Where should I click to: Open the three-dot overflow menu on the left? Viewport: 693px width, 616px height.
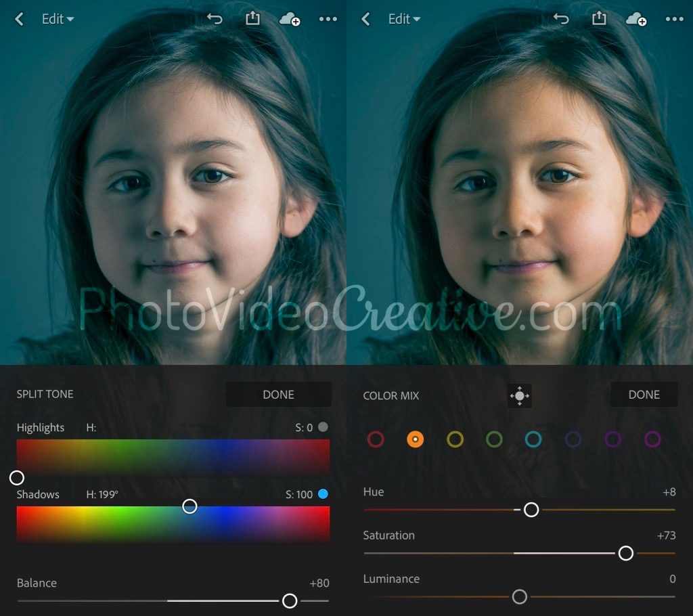pyautogui.click(x=328, y=19)
